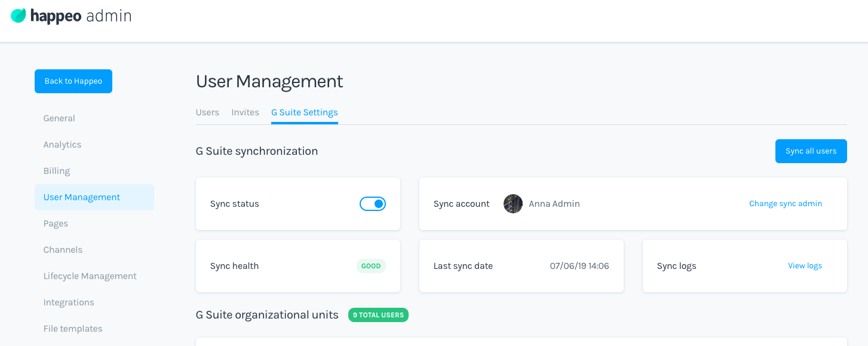The width and height of the screenshot is (868, 346).
Task: Open the Billing section
Action: tap(57, 171)
